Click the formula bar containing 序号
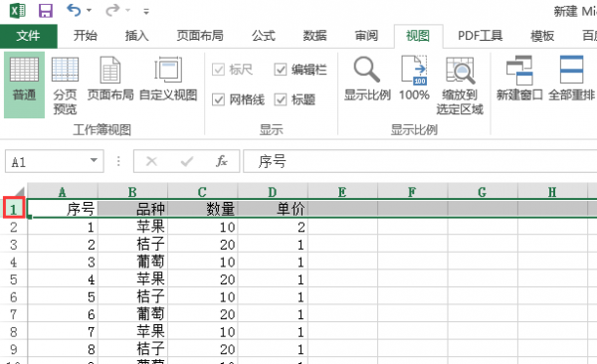 [420, 161]
